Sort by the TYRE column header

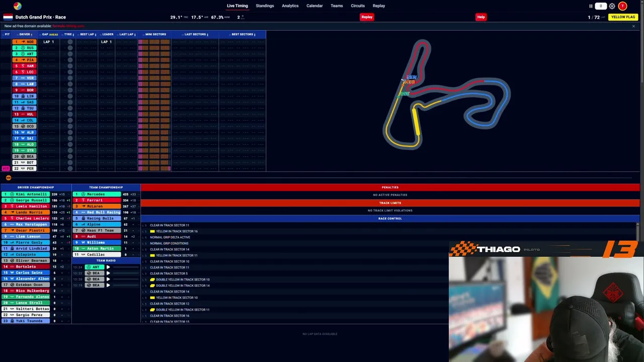[68, 34]
